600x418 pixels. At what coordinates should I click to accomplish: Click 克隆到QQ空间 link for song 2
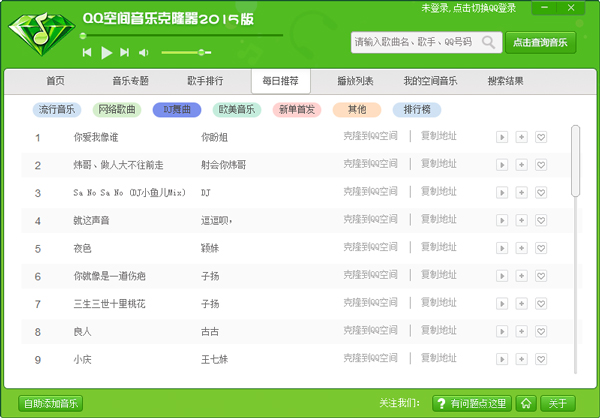click(x=370, y=164)
